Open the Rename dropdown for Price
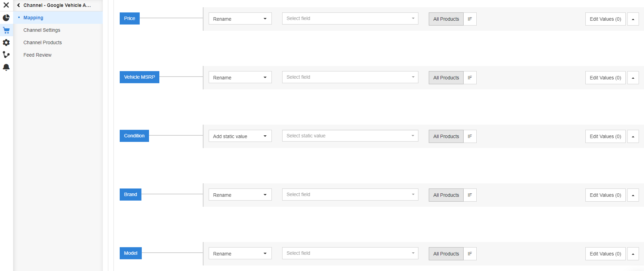Image resolution: width=644 pixels, height=271 pixels. pyautogui.click(x=240, y=19)
